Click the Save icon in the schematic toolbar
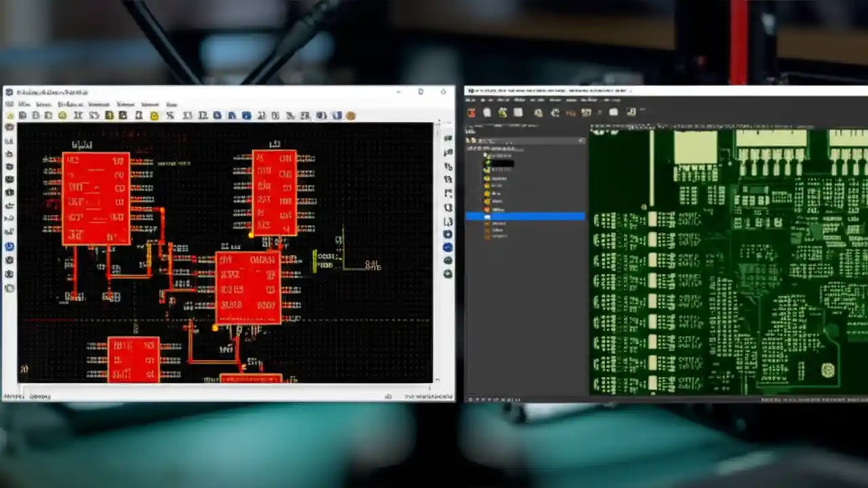This screenshot has height=488, width=868. [x=35, y=115]
